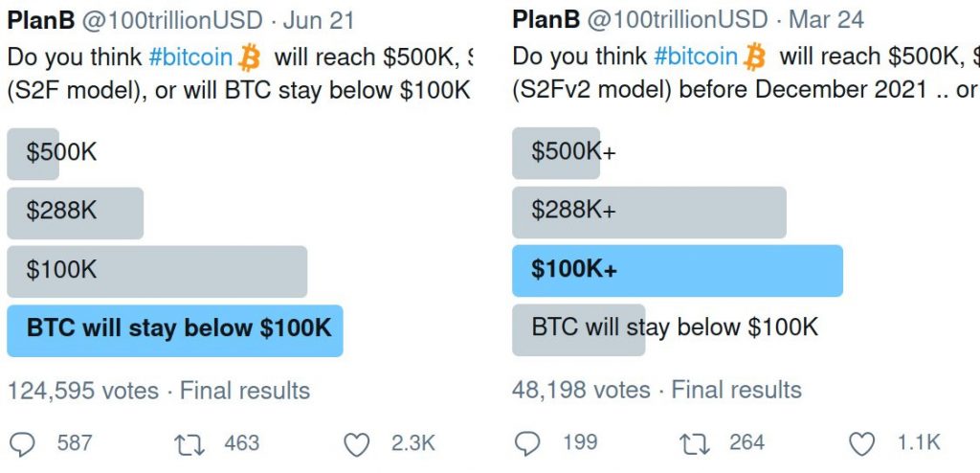Open the #bitcoin hashtag in the right tweet

click(696, 57)
